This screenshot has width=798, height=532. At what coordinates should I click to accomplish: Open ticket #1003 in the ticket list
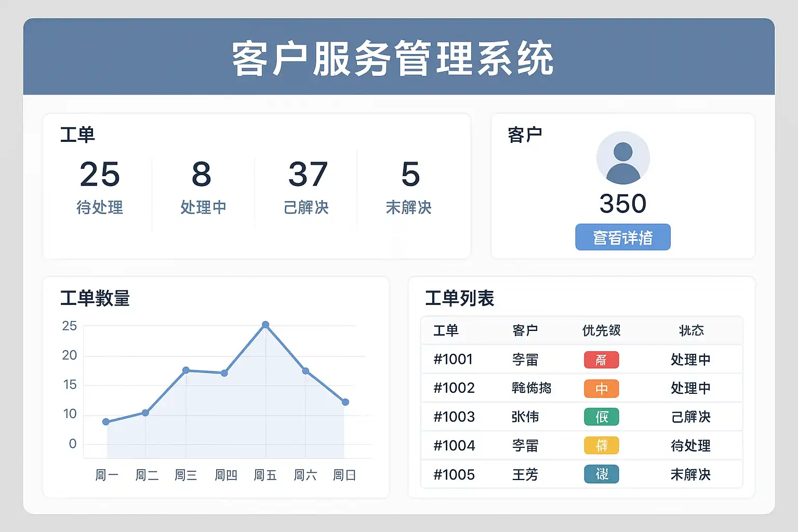pos(454,417)
